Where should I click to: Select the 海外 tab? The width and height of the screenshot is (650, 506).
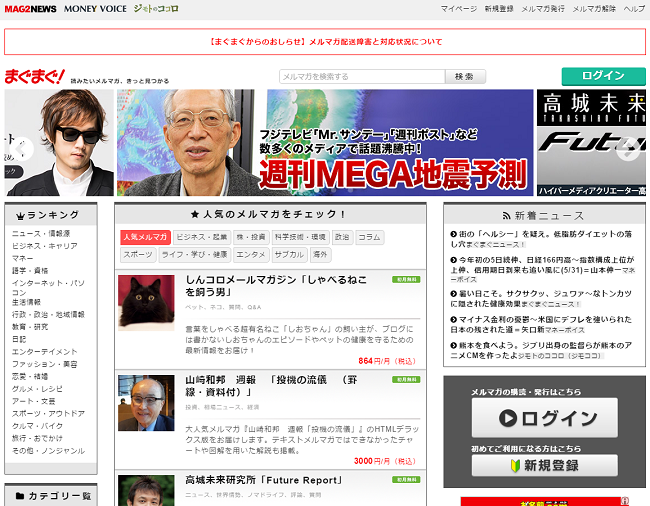click(x=320, y=254)
